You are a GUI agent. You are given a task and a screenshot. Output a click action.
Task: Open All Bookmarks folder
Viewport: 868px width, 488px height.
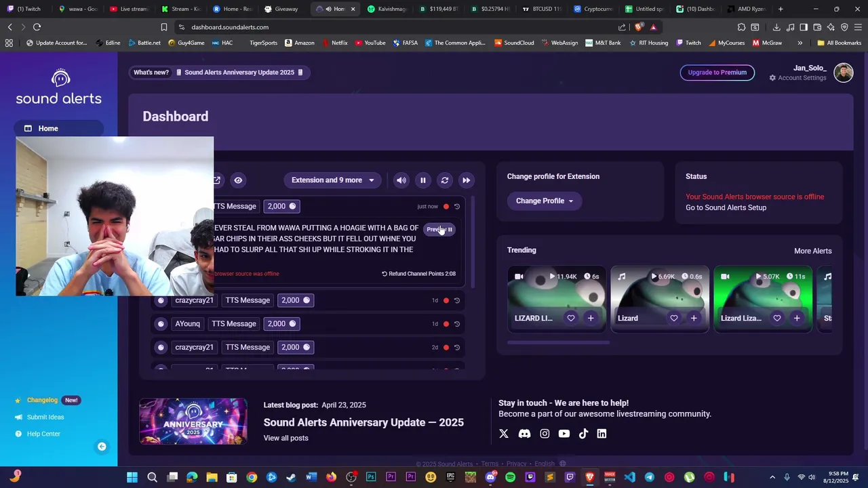(x=839, y=43)
